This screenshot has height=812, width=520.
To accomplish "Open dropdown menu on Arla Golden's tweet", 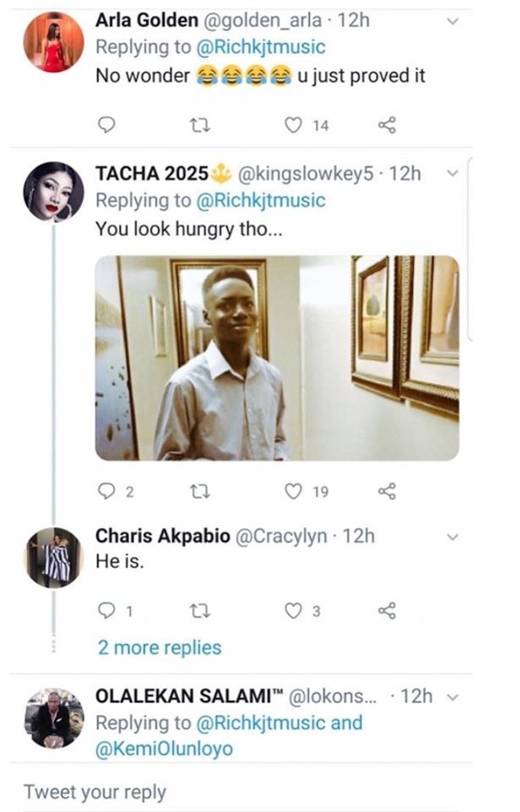I will 452,21.
